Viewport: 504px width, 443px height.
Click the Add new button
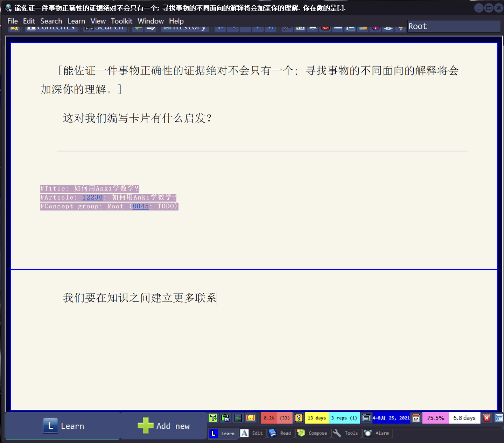click(163, 426)
